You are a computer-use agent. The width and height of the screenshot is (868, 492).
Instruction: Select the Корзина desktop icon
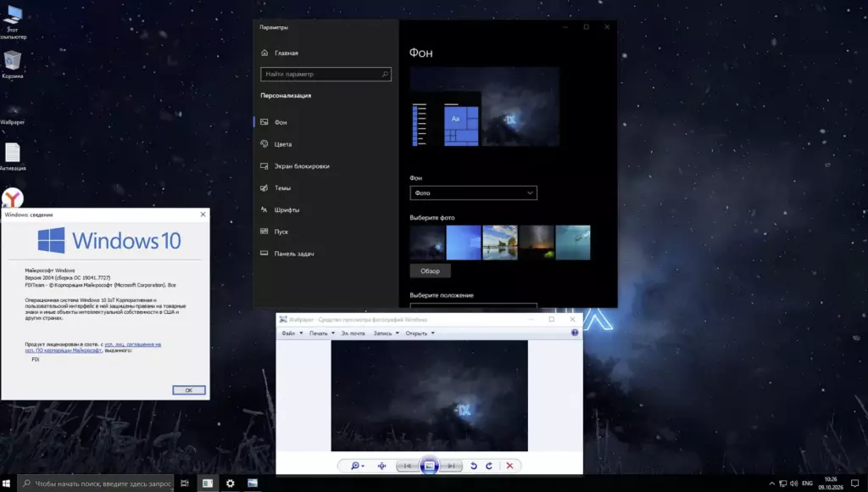(12, 64)
